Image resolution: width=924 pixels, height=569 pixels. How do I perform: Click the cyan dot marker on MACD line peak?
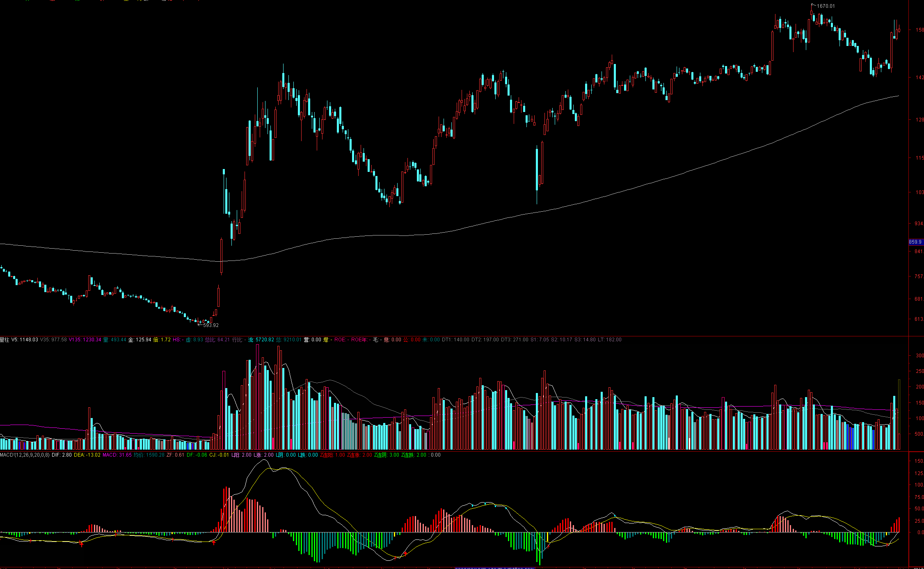click(x=485, y=503)
